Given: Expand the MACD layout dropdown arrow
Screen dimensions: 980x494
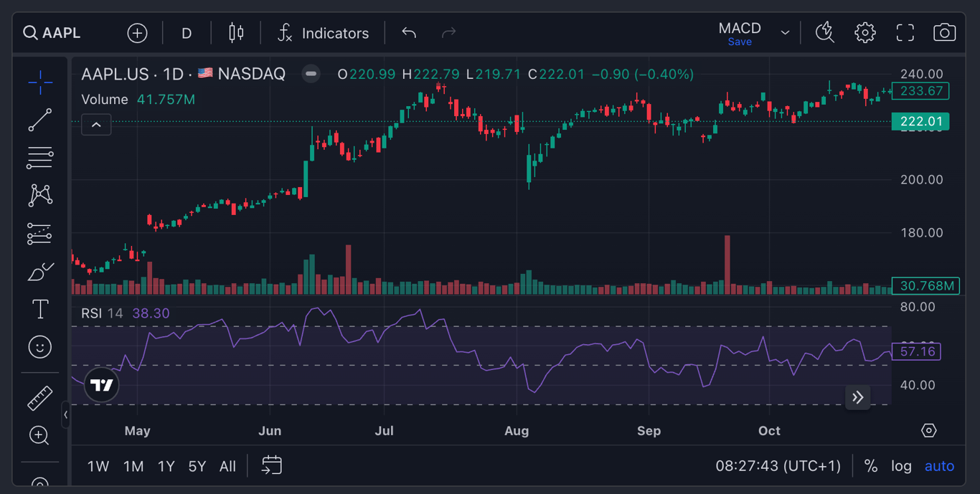Looking at the screenshot, I should 785,33.
